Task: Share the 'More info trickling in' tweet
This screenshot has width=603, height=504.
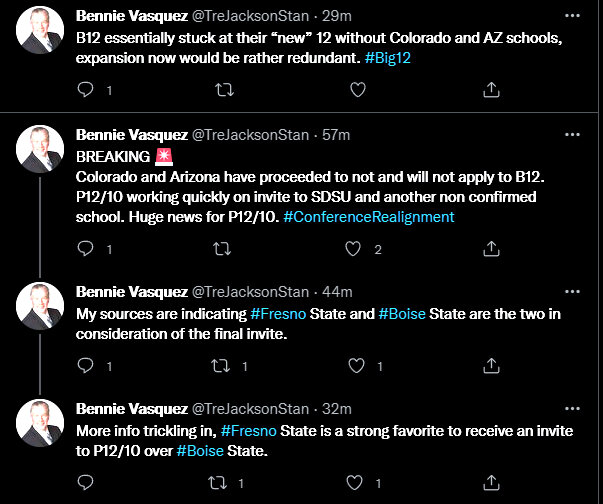Action: coord(491,483)
